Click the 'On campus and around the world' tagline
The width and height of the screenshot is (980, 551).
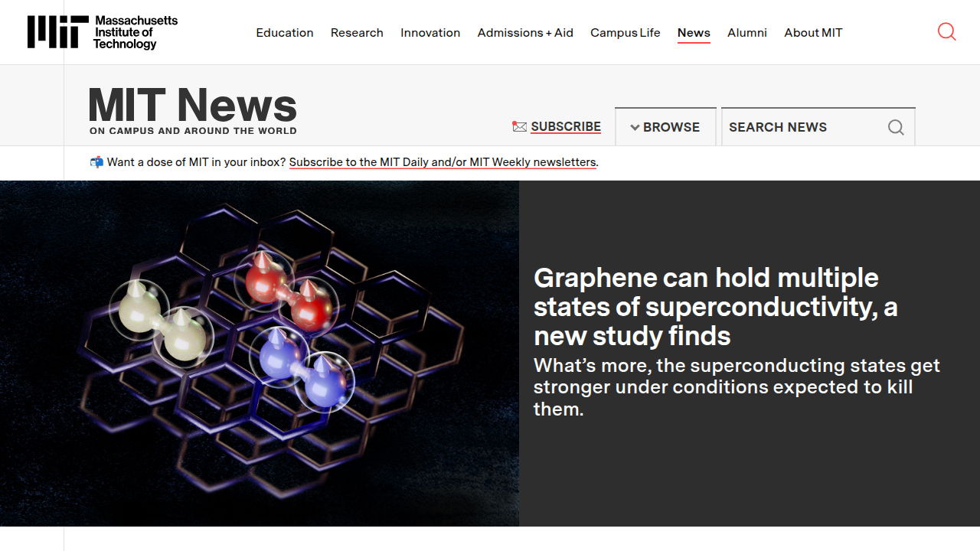point(193,131)
